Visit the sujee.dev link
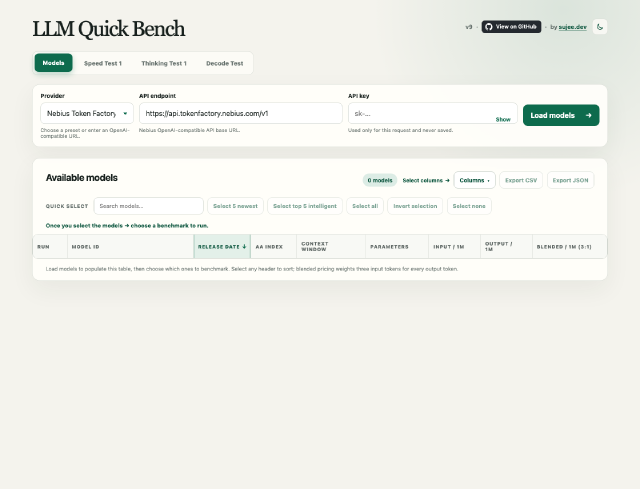Image resolution: width=640 pixels, height=489 pixels. [x=572, y=27]
